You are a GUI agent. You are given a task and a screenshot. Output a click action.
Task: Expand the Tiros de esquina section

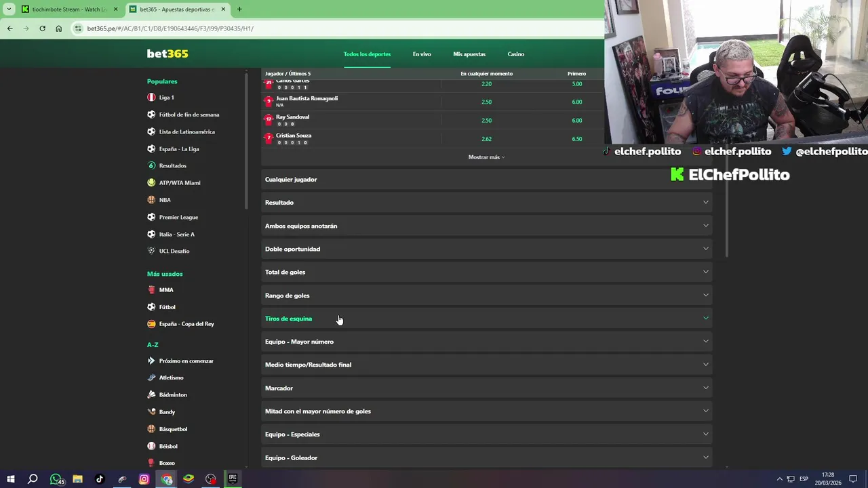pos(486,319)
